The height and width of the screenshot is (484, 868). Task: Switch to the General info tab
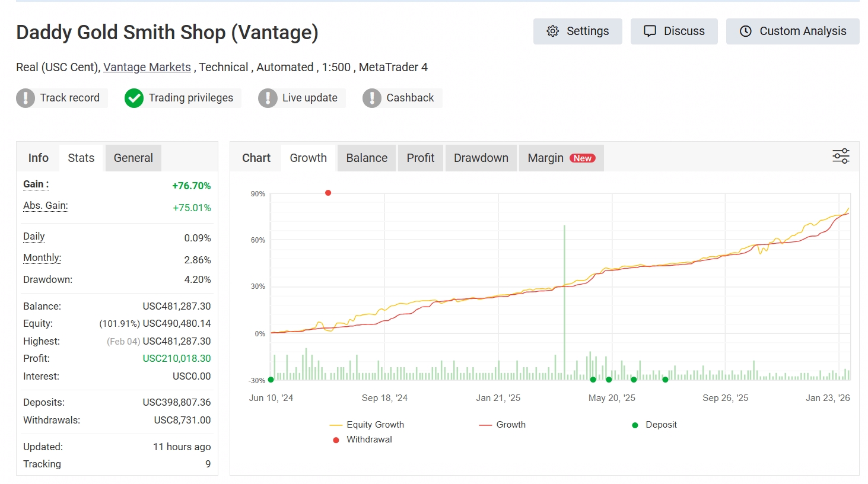coord(133,158)
